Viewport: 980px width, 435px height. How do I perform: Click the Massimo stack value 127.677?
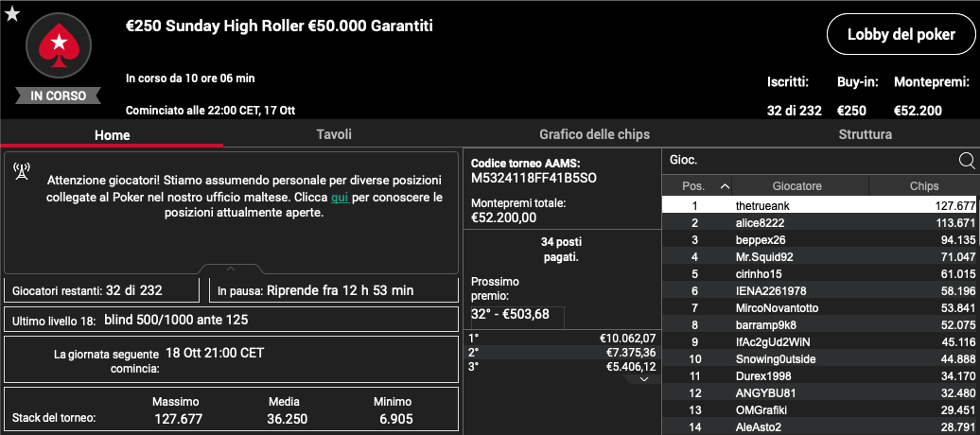(178, 419)
